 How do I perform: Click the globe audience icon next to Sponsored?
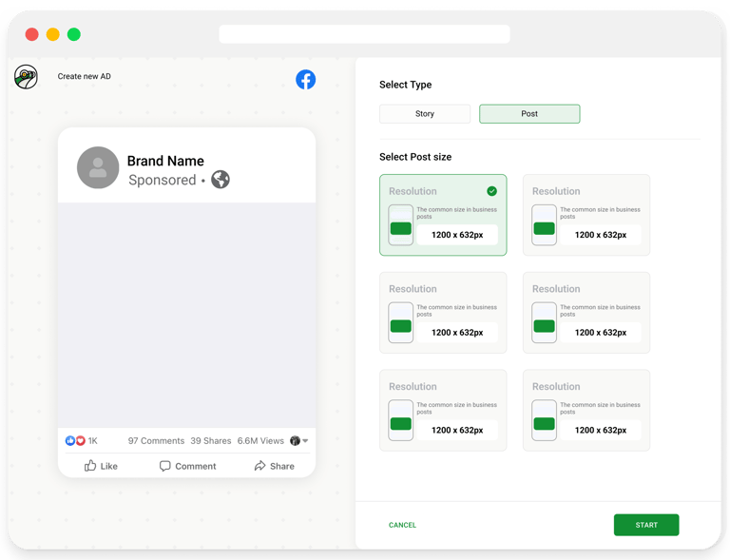click(221, 179)
